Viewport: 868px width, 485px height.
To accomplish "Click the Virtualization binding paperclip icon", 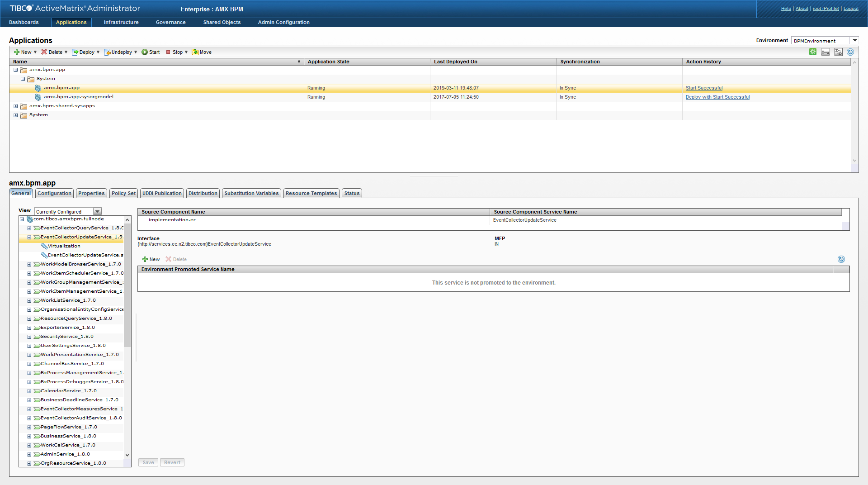I will click(44, 246).
